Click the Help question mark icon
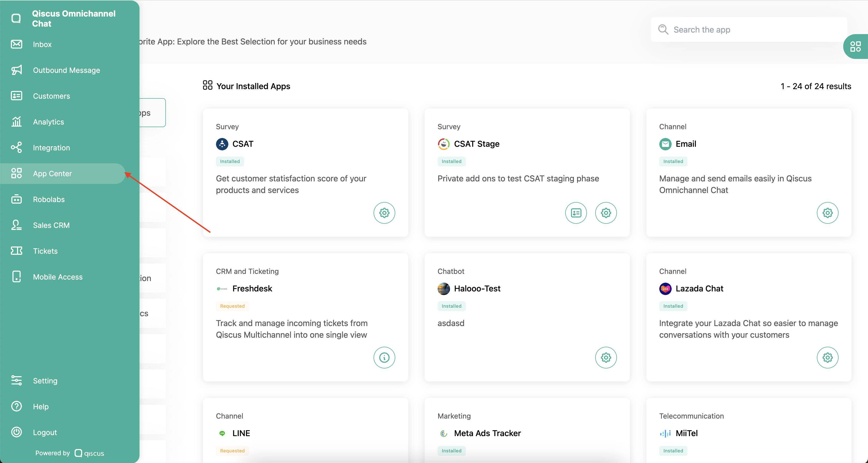Screen dimensions: 868x463 pyautogui.click(x=17, y=406)
